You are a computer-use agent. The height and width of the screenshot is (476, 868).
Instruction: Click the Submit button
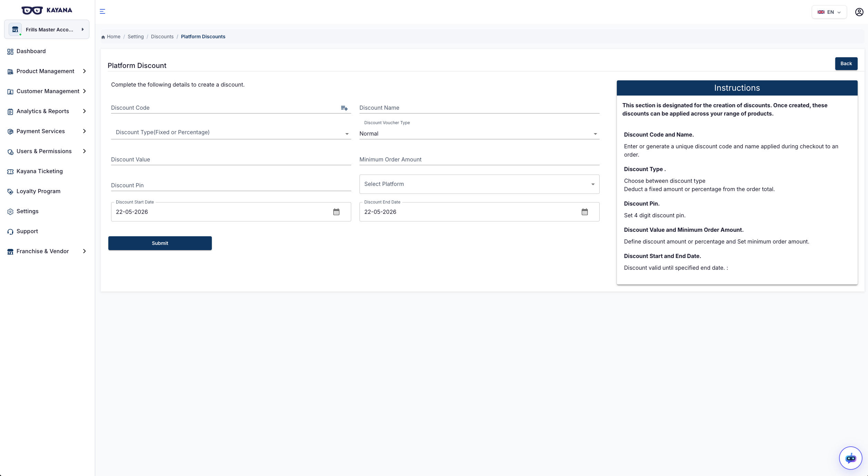(x=160, y=243)
